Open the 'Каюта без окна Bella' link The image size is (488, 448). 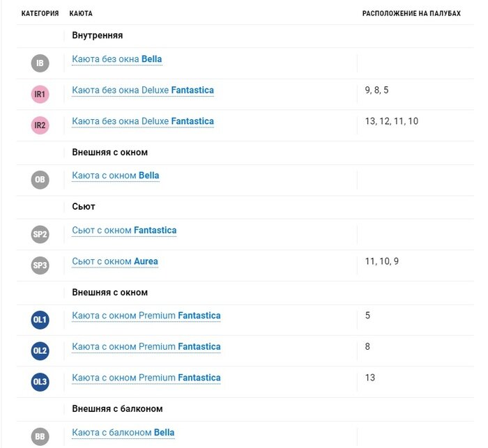116,59
